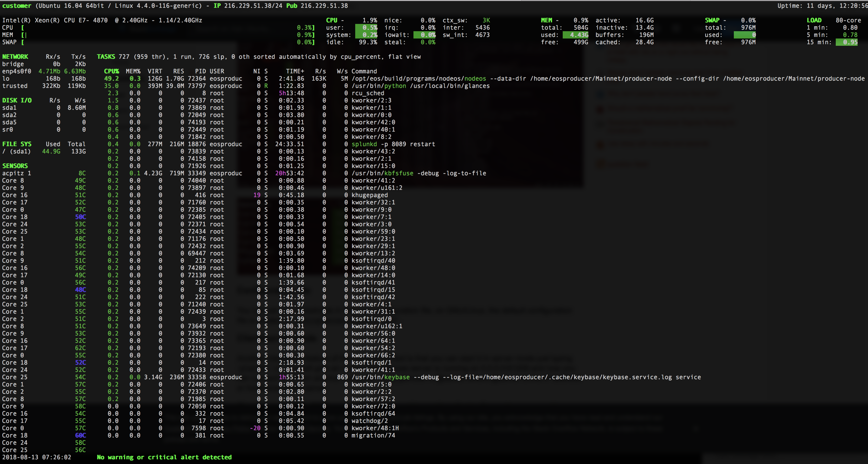This screenshot has width=868, height=464.
Task: Click the 5 min load 0.78
Action: pyautogui.click(x=850, y=35)
